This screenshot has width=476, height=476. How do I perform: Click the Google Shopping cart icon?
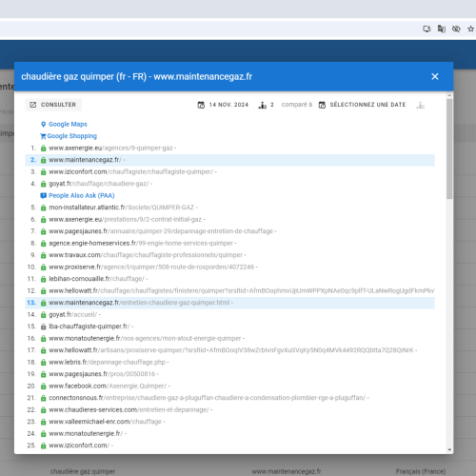pyautogui.click(x=43, y=136)
